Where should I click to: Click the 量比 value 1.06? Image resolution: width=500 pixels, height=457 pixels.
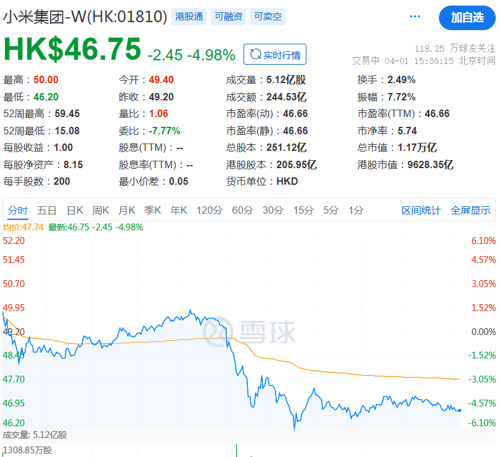tap(158, 114)
